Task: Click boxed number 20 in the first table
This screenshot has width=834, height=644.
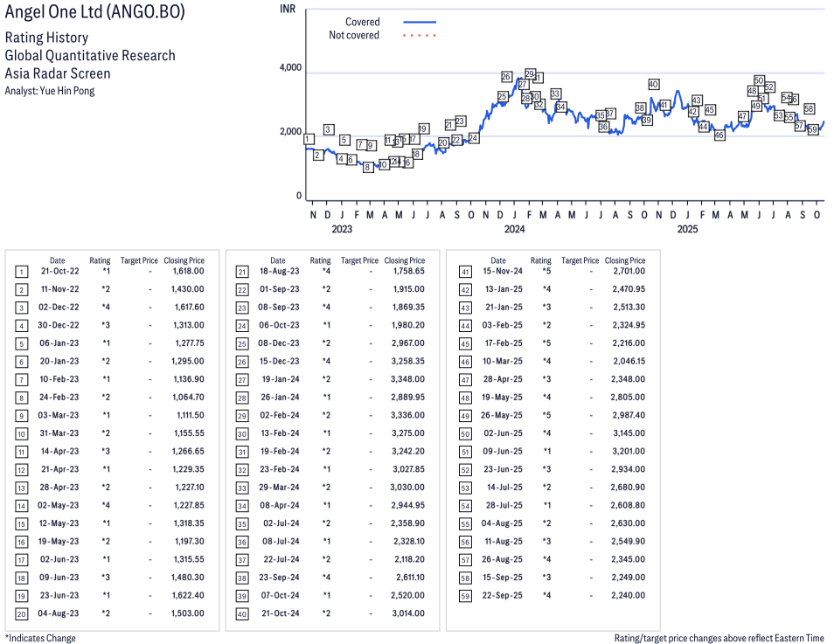Action: [21, 613]
